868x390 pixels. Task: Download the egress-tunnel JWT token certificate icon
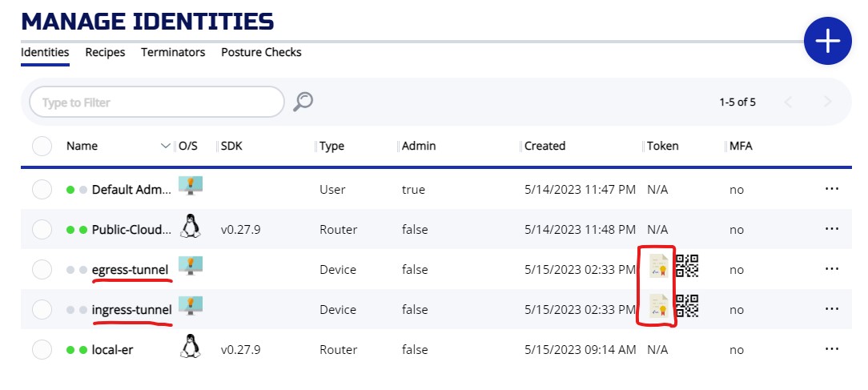pyautogui.click(x=659, y=266)
